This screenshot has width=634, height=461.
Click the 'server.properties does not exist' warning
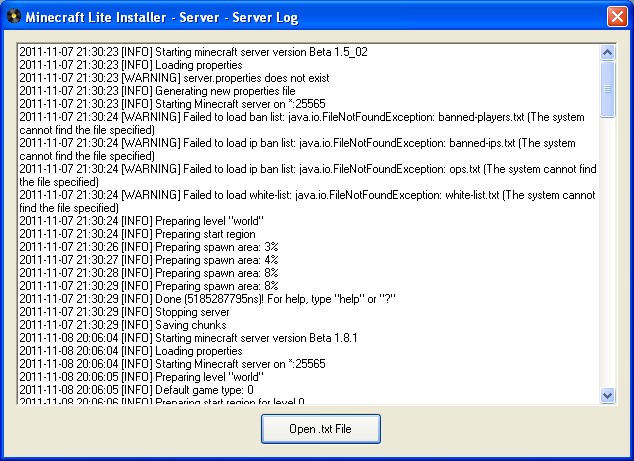point(174,78)
